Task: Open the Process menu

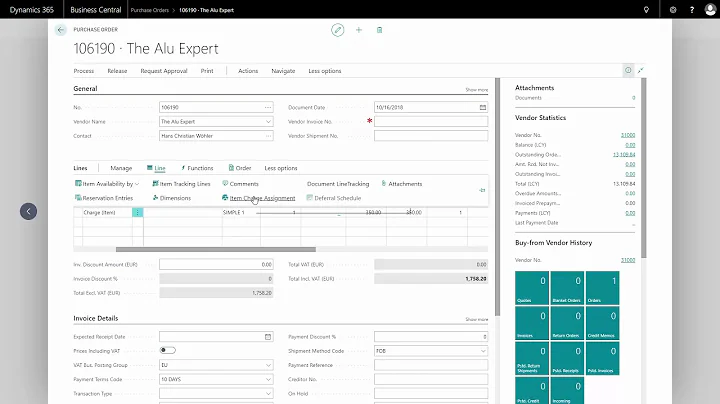Action: tap(84, 71)
